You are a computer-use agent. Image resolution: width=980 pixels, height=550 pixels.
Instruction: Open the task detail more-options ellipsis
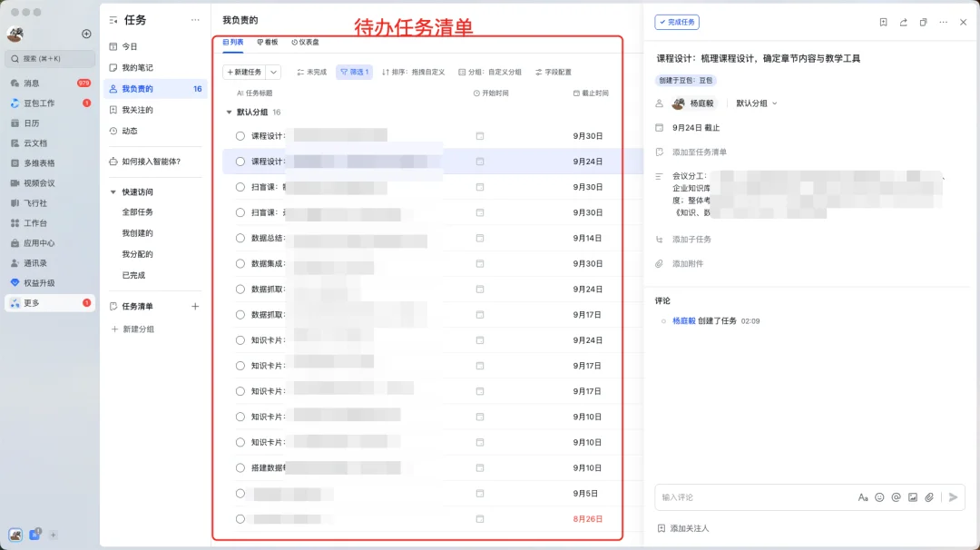[943, 22]
